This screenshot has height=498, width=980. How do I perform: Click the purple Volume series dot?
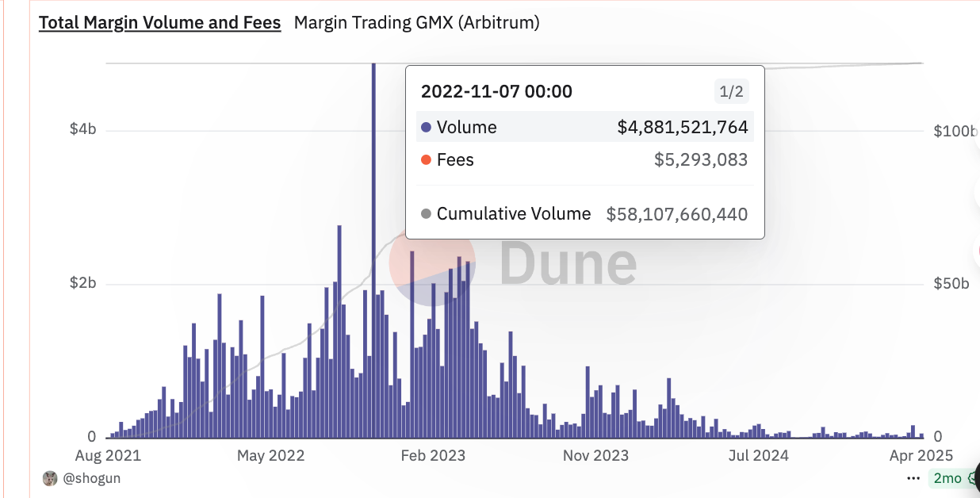[x=426, y=128]
